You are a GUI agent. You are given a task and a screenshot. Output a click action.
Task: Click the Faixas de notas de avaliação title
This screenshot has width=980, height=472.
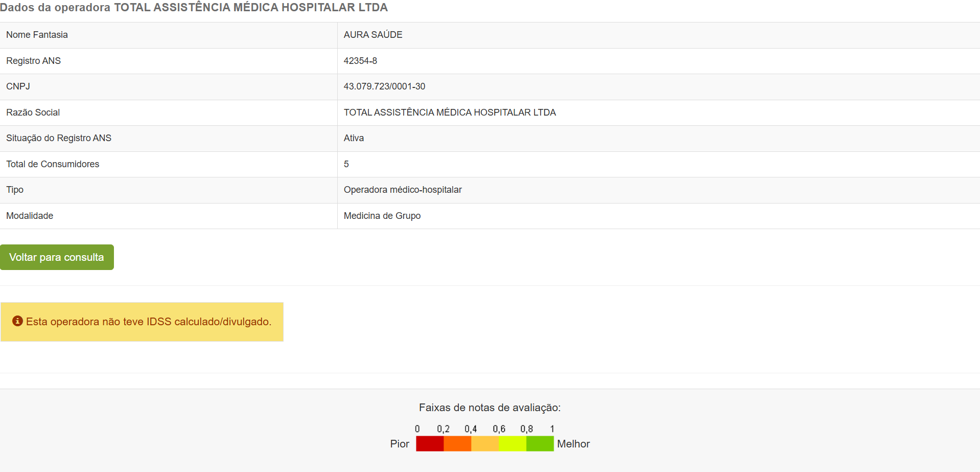[x=489, y=408]
